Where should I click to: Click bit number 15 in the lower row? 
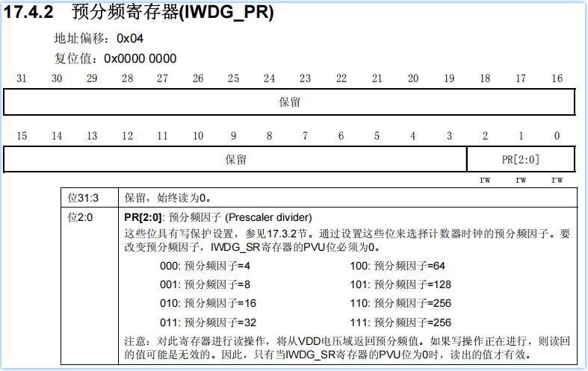point(22,136)
